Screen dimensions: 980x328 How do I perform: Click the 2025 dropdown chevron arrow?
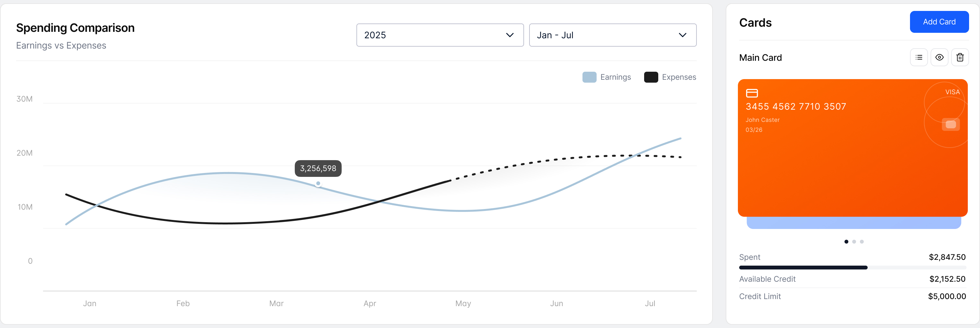(510, 35)
